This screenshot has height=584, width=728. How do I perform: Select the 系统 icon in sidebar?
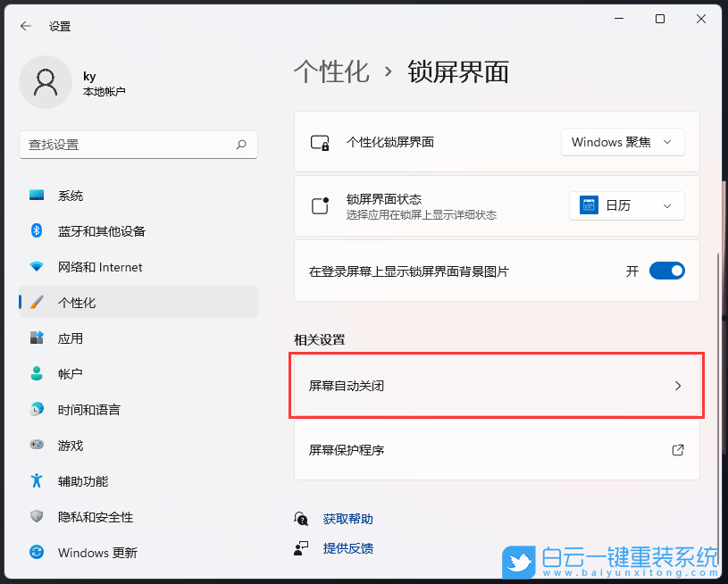click(x=36, y=196)
